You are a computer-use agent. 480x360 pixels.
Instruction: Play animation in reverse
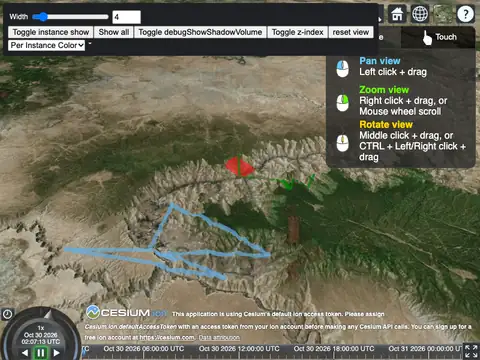click(x=25, y=353)
